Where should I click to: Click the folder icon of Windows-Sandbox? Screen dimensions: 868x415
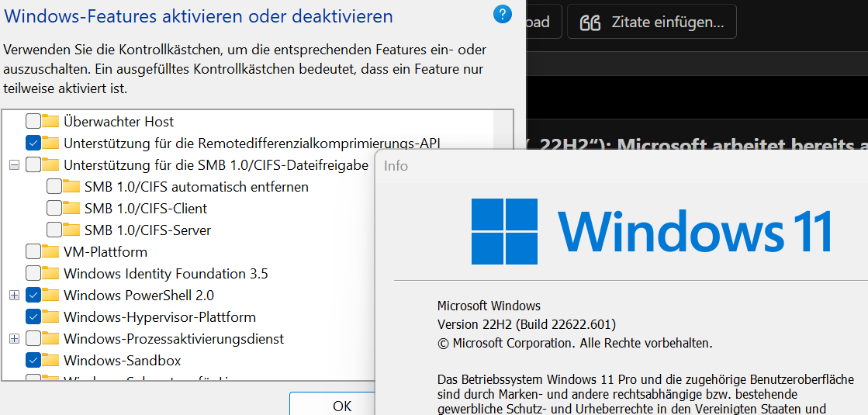[50, 361]
